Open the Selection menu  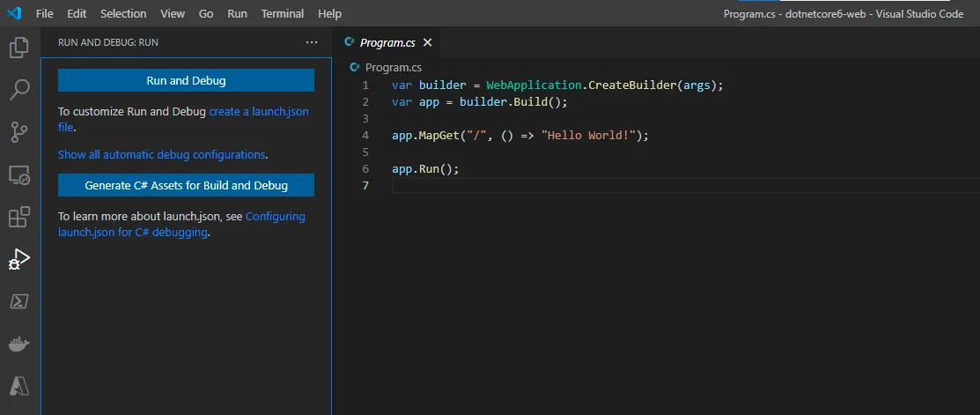click(123, 14)
